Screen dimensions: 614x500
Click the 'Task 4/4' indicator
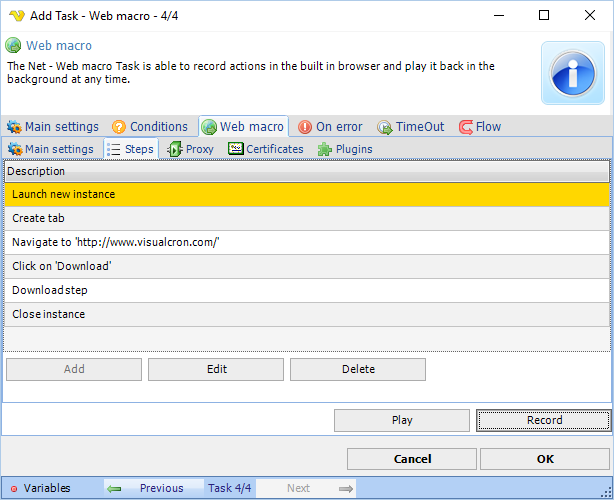click(230, 488)
